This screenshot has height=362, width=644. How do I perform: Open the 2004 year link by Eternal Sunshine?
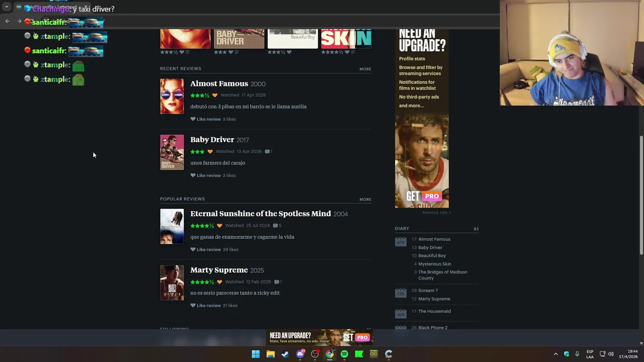point(341,214)
